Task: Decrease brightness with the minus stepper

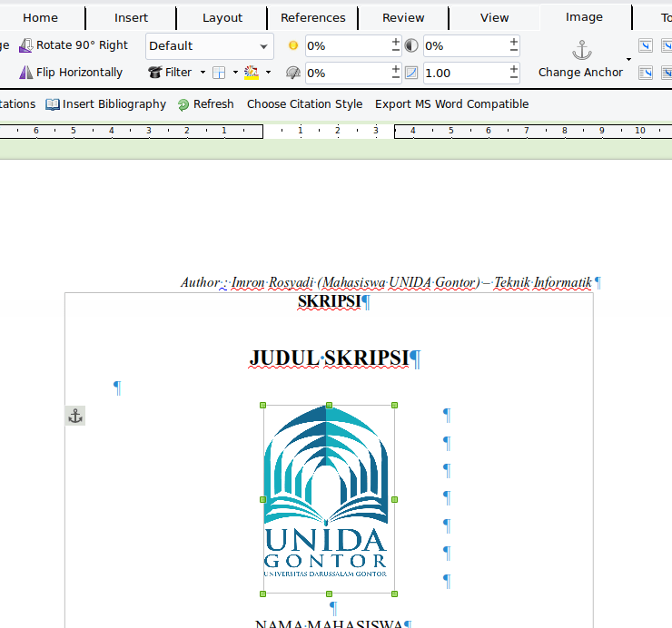Action: pos(396,50)
